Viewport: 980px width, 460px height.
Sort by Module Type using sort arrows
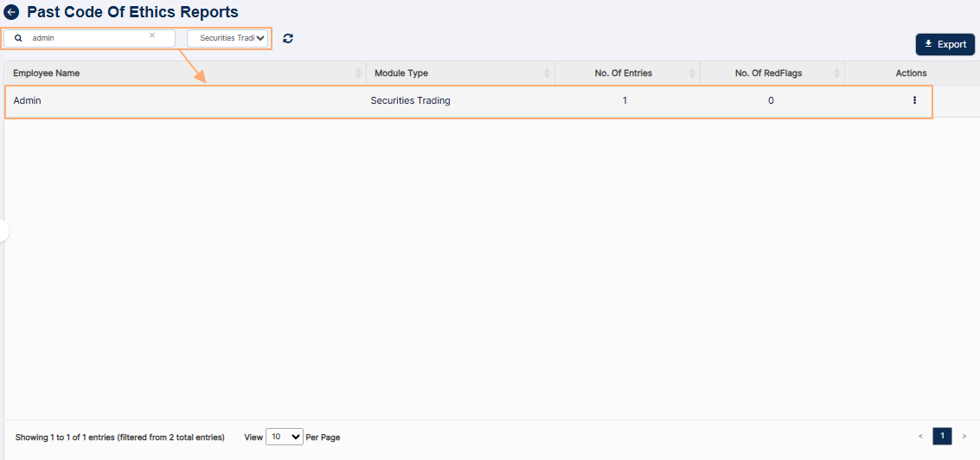point(547,73)
